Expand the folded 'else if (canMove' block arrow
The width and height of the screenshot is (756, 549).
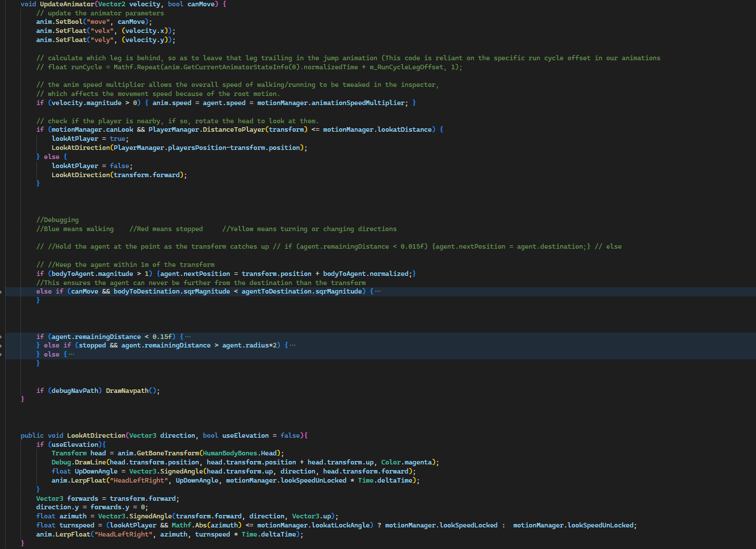[1, 292]
